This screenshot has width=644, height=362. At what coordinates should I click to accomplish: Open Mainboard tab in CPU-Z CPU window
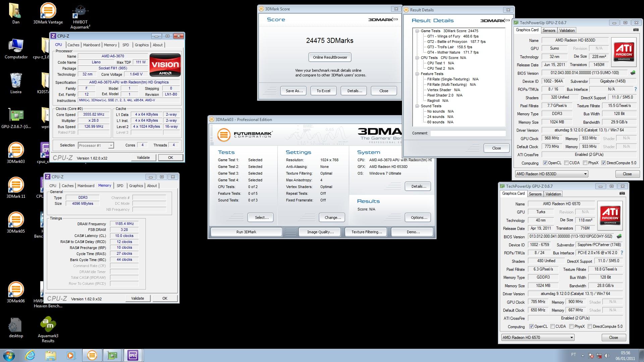tap(92, 45)
